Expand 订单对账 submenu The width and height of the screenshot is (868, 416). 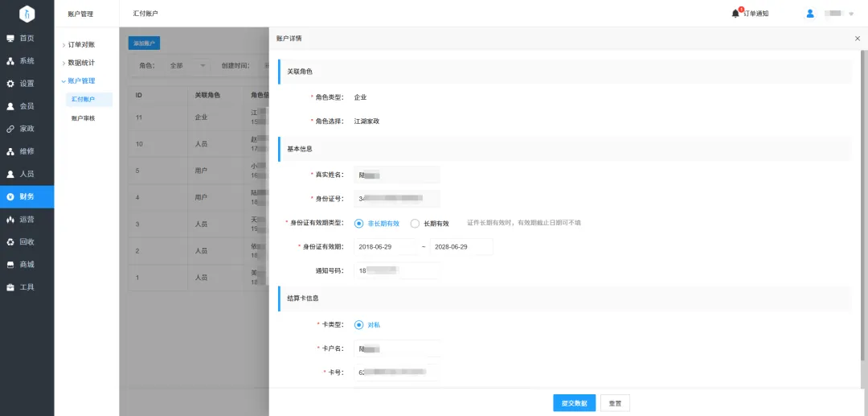point(63,45)
